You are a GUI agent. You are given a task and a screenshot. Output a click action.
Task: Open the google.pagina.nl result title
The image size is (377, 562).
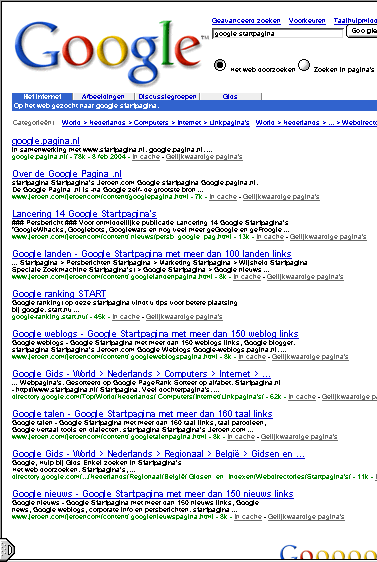(46, 141)
